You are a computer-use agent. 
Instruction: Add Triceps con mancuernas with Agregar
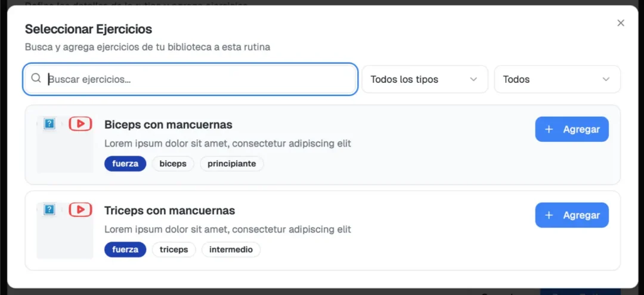[572, 215]
